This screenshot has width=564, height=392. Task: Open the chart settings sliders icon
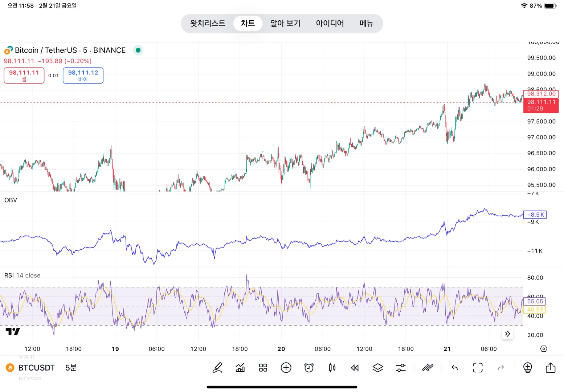[401, 368]
